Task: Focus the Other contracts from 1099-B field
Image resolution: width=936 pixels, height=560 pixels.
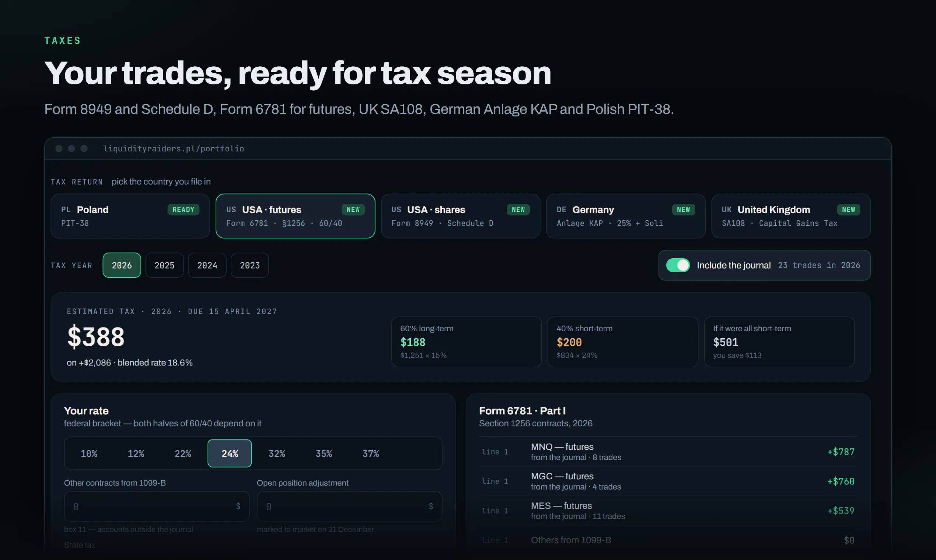Action: point(157,507)
